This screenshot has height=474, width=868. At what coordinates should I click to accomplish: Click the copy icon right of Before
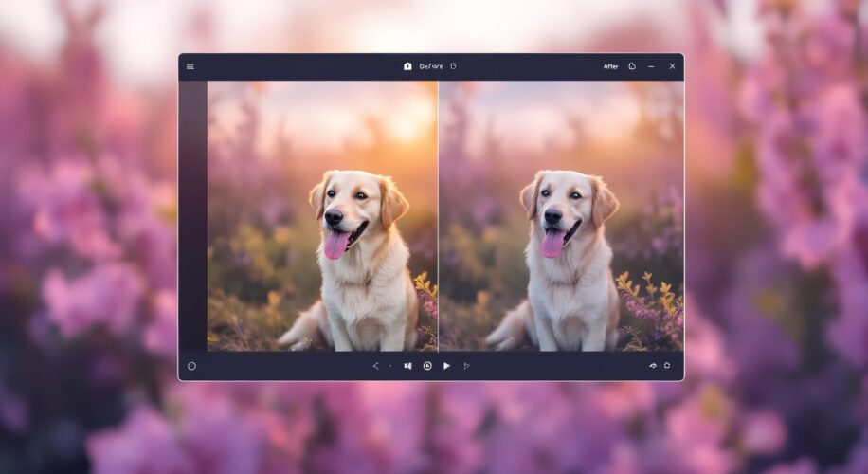(453, 66)
